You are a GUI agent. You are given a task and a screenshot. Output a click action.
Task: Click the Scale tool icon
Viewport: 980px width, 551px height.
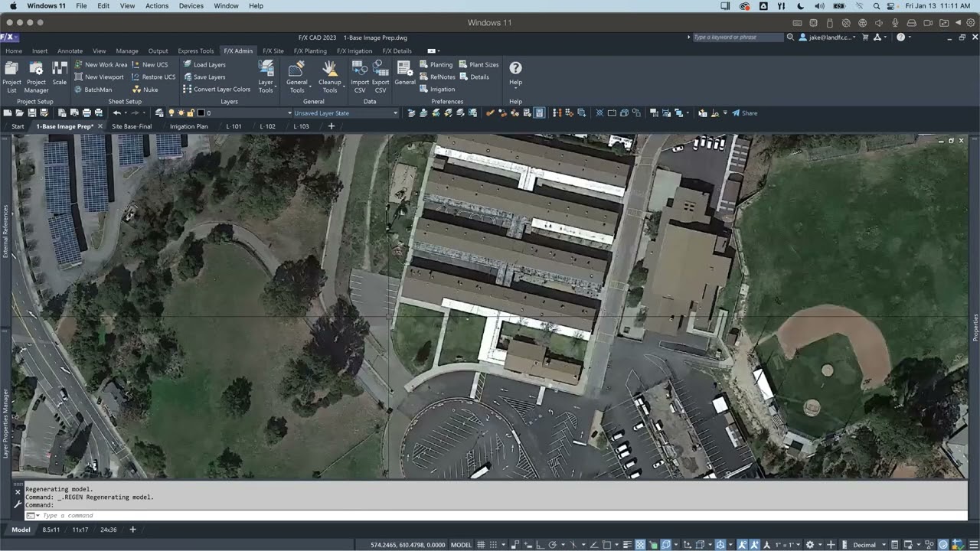point(59,73)
